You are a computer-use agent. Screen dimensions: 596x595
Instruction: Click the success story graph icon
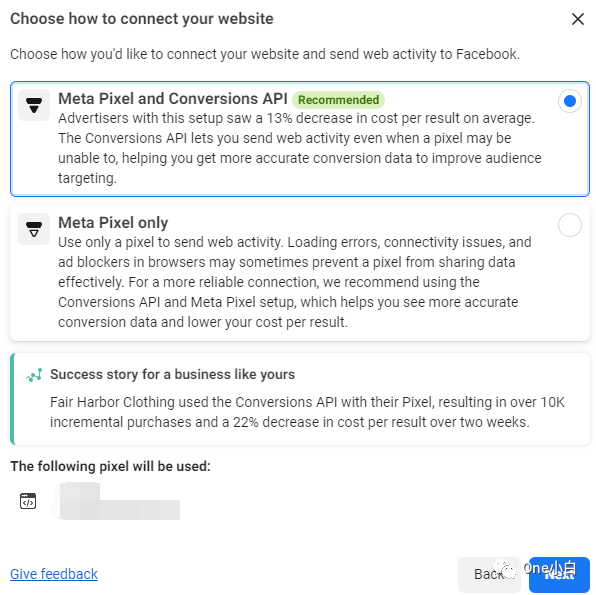[34, 375]
